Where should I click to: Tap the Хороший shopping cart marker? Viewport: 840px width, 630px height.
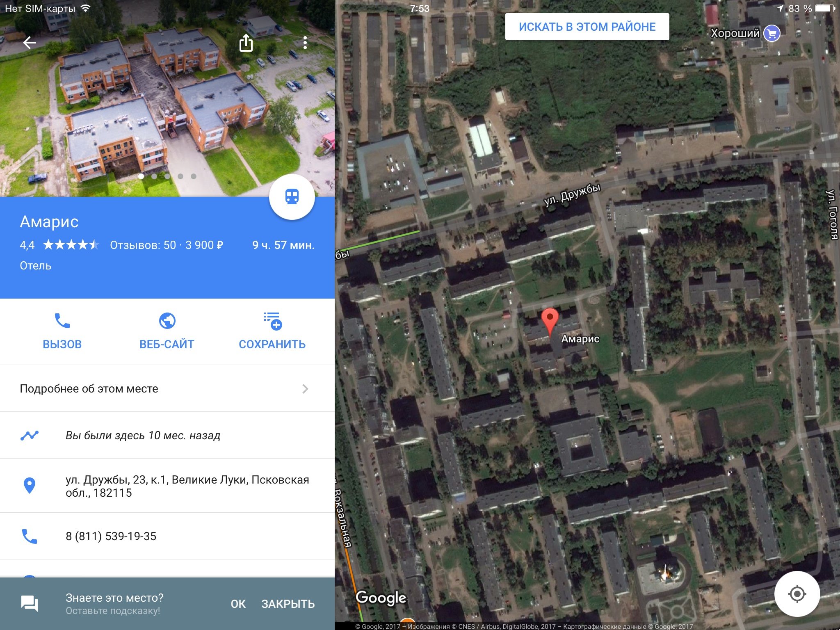pos(772,33)
